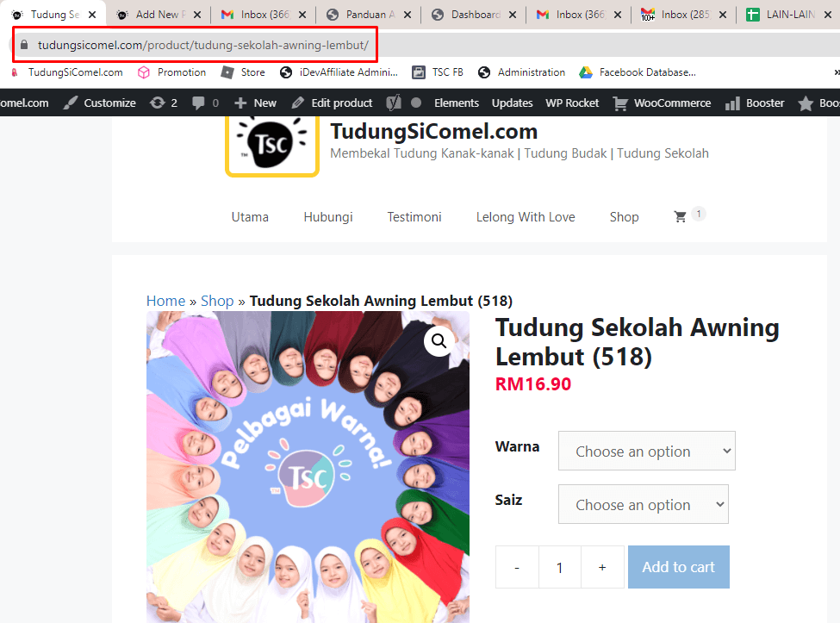Open Updates in the admin bar
This screenshot has height=623, width=840.
click(512, 103)
